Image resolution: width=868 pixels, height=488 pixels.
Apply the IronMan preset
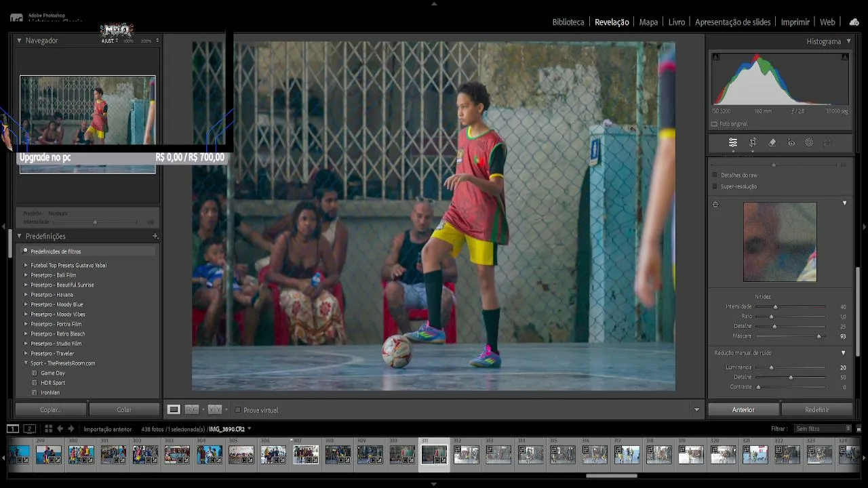(x=50, y=392)
